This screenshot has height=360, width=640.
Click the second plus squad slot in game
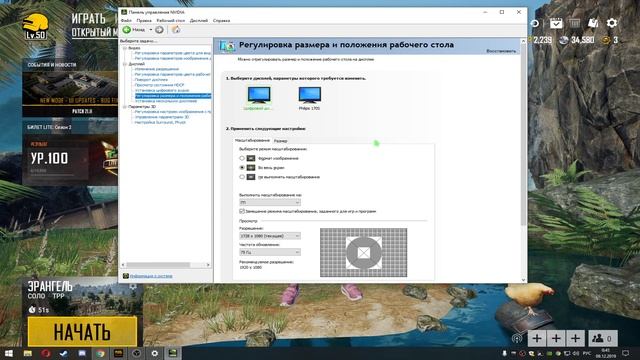point(556,338)
